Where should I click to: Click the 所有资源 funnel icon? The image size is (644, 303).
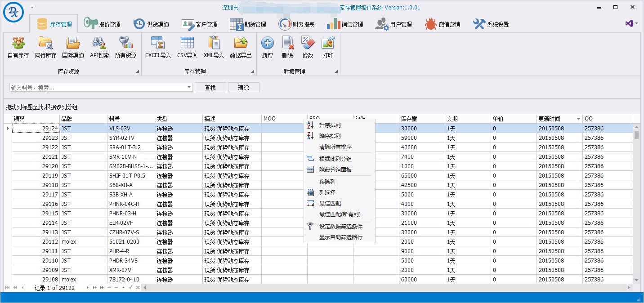click(125, 44)
